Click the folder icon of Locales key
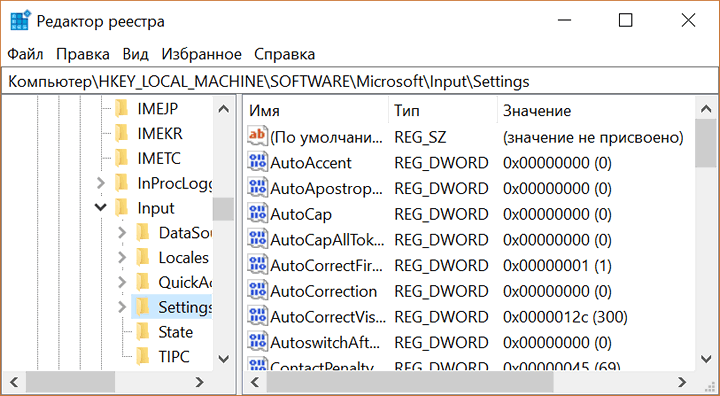This screenshot has width=720, height=396. tap(143, 257)
